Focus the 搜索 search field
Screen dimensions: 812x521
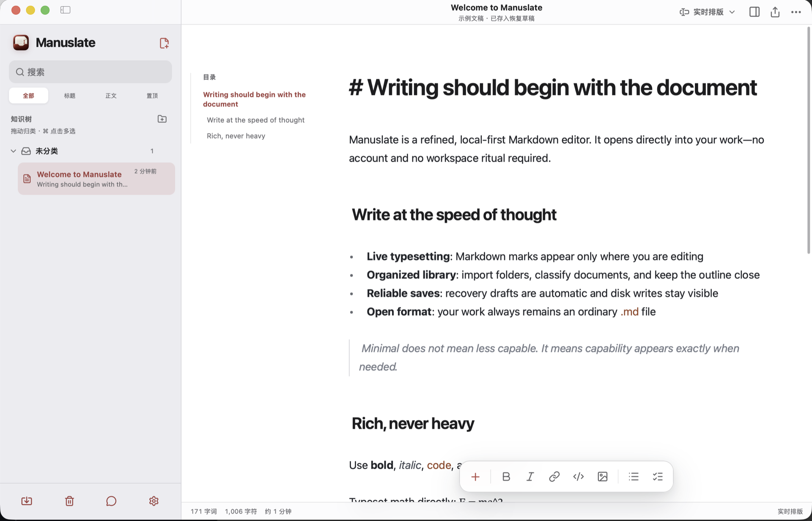click(x=91, y=72)
